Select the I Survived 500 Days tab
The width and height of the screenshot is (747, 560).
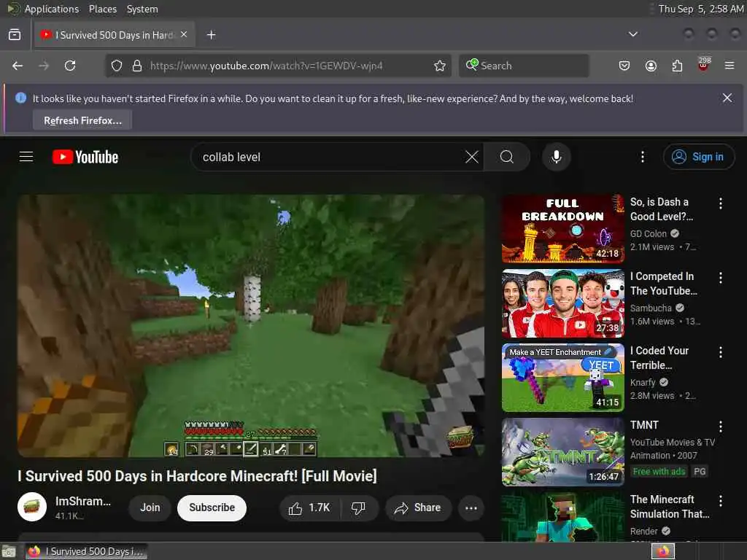click(x=115, y=35)
